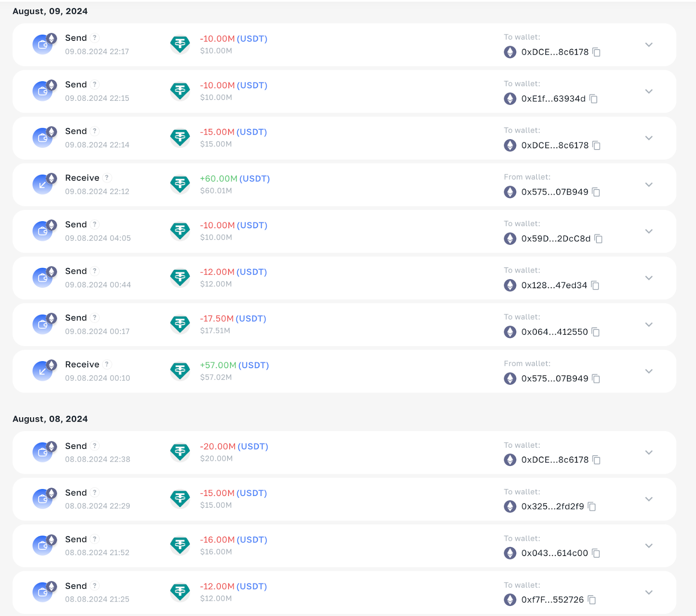This screenshot has width=696, height=616.
Task: Open wallet link 0x043...614c00
Action: point(555,553)
